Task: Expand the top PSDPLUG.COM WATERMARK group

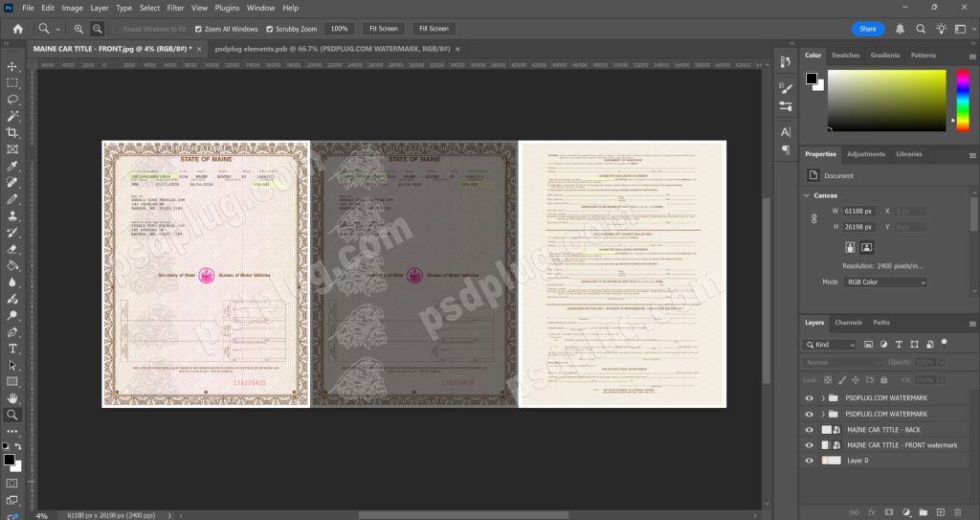Action: point(823,397)
